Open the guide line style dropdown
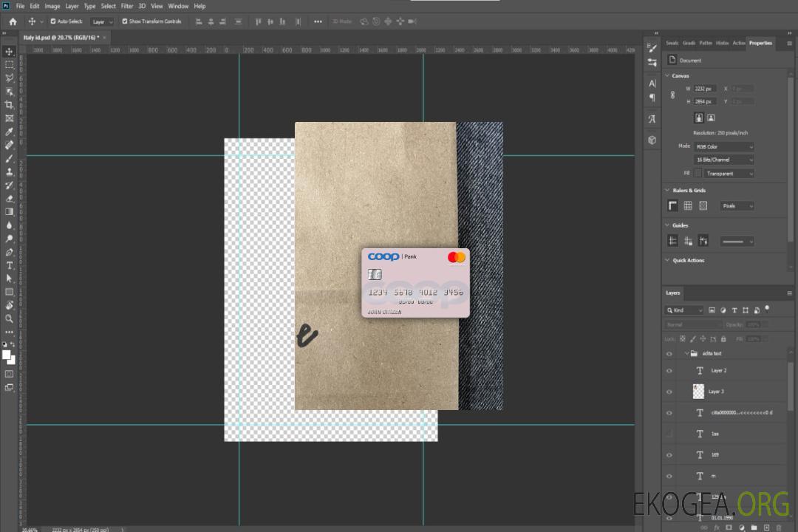The image size is (798, 532). click(x=737, y=242)
